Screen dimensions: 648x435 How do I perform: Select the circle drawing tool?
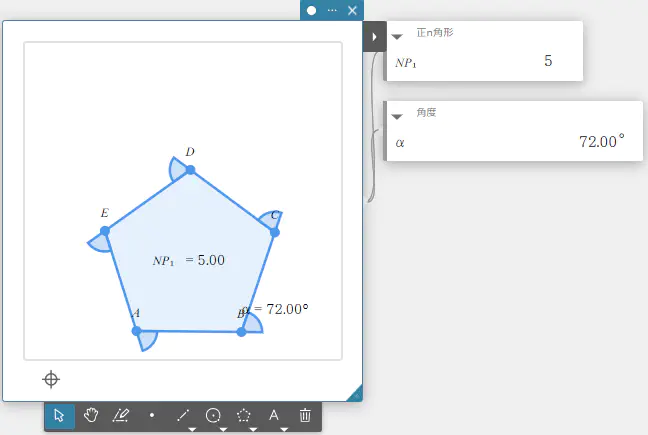pyautogui.click(x=213, y=415)
